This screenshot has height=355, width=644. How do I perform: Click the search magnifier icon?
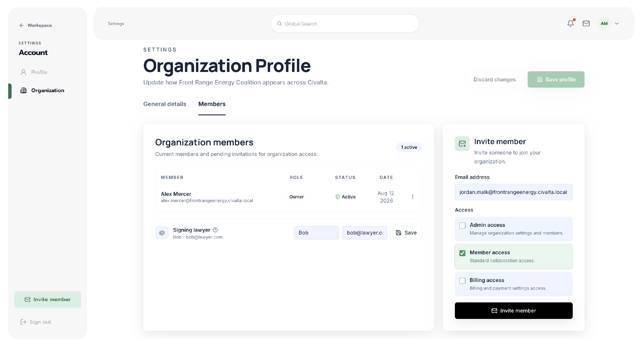(279, 24)
